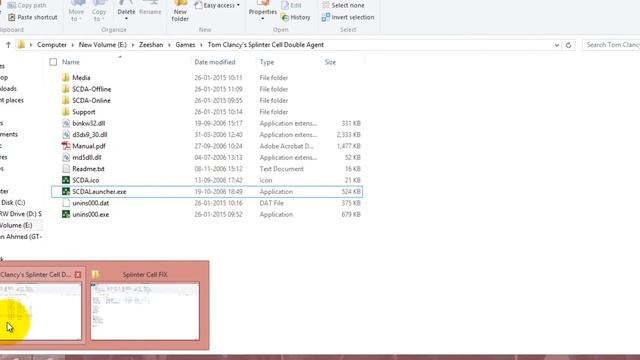Image resolution: width=640 pixels, height=360 pixels.
Task: Sort by Date modified column
Action: (x=215, y=62)
